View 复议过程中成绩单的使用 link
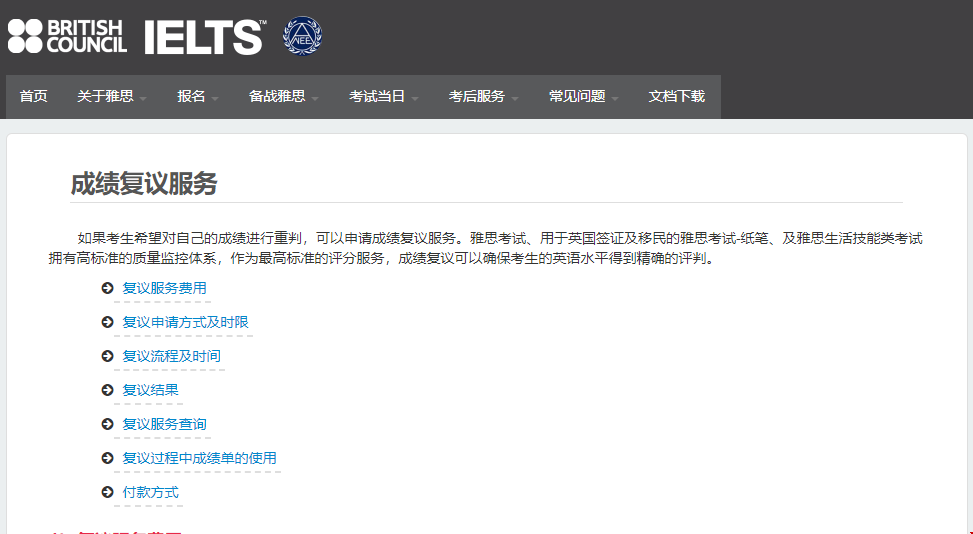Image resolution: width=973 pixels, height=534 pixels. (x=199, y=458)
